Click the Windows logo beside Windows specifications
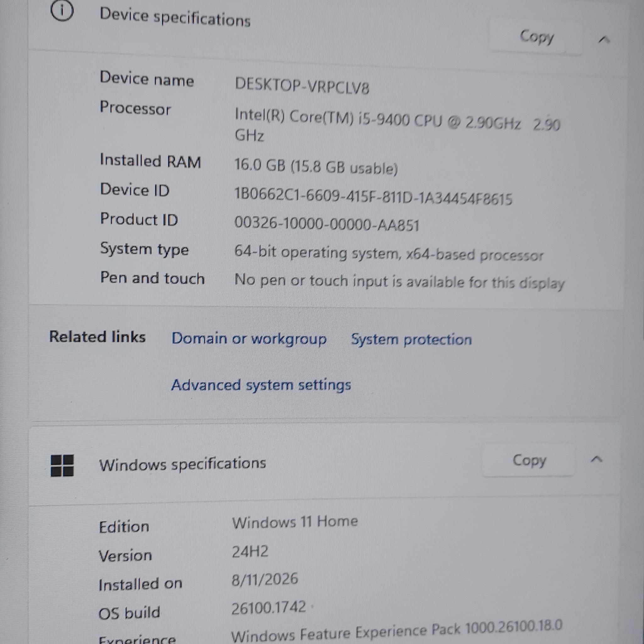The image size is (644, 644). click(x=62, y=466)
